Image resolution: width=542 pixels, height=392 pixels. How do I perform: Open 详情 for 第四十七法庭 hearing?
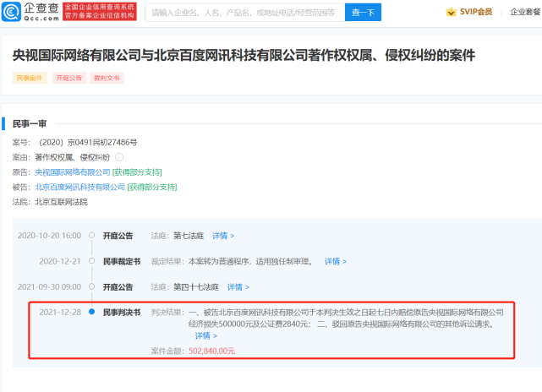(x=238, y=287)
